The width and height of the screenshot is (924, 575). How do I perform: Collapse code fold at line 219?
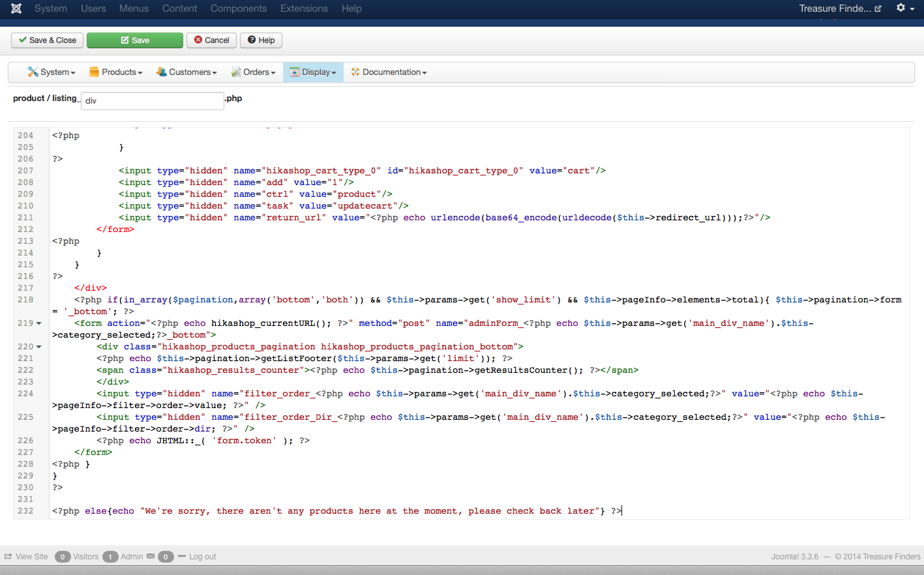click(39, 323)
